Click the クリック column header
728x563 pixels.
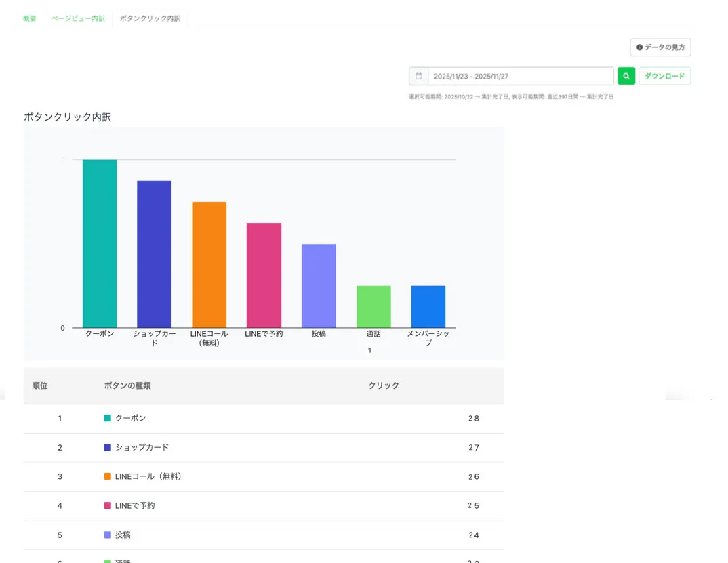coord(384,385)
